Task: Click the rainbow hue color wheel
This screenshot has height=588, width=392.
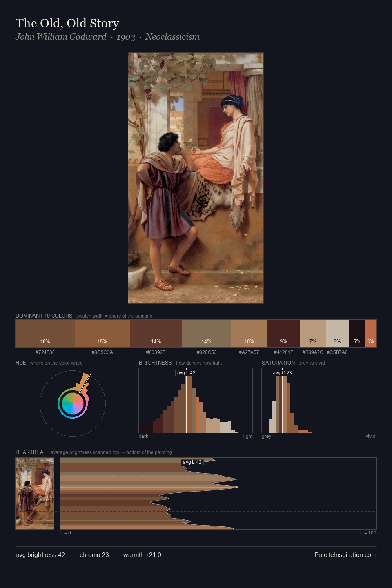Action: [73, 403]
